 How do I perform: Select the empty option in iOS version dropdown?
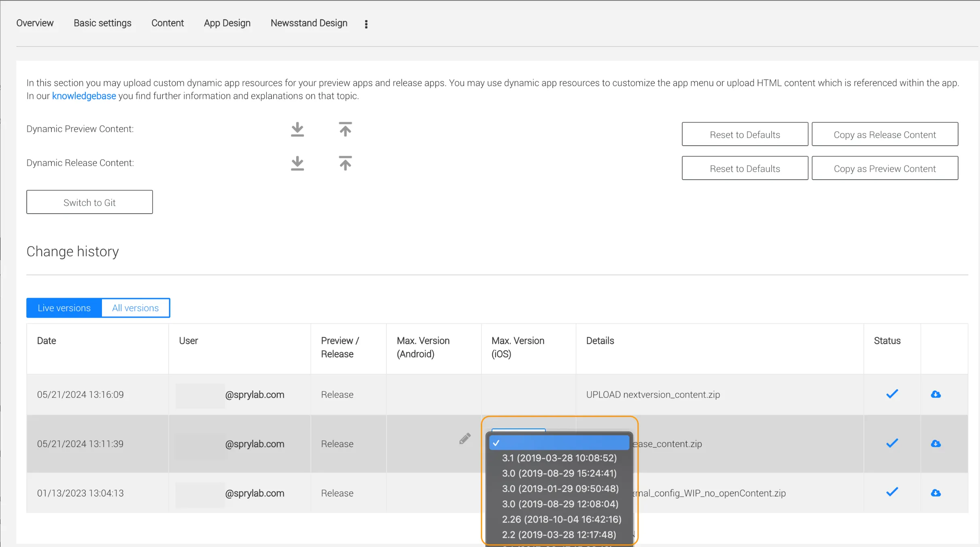tap(559, 443)
